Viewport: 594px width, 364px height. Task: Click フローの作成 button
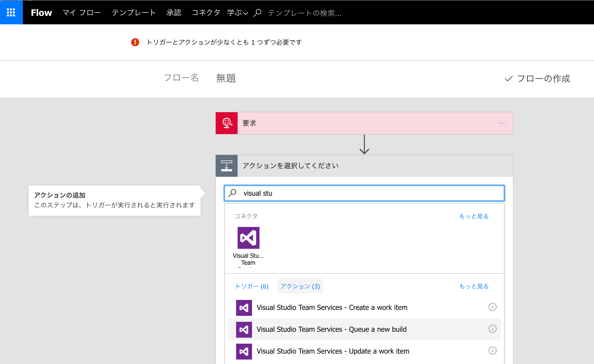click(538, 79)
